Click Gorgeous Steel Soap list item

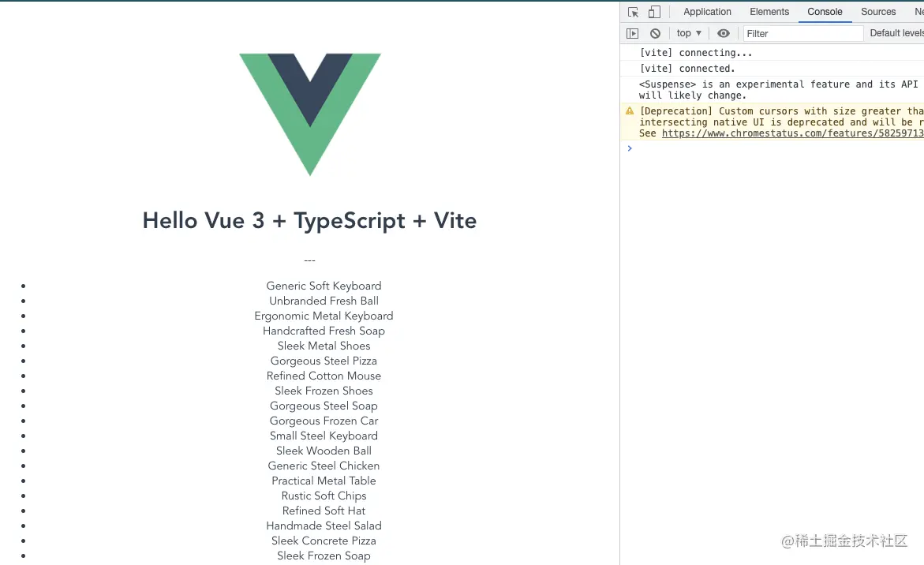point(324,406)
